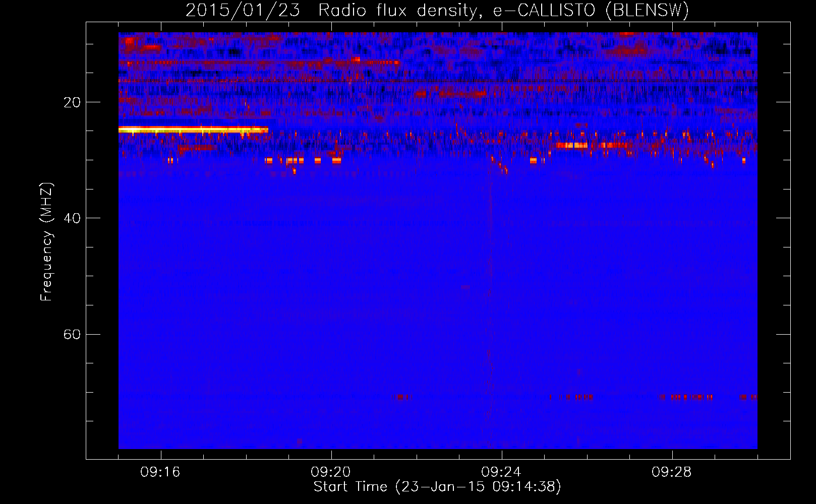Click the '40' frequency tick label

[72, 218]
